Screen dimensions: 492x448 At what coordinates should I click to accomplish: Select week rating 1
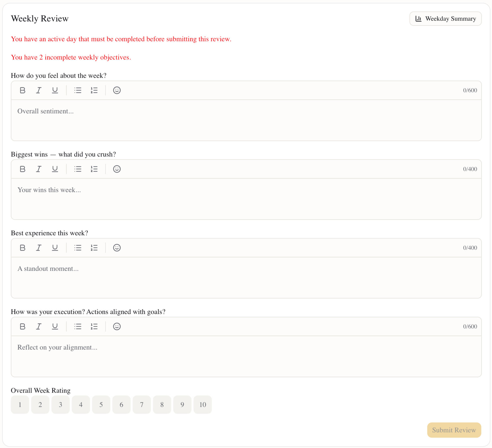click(20, 405)
